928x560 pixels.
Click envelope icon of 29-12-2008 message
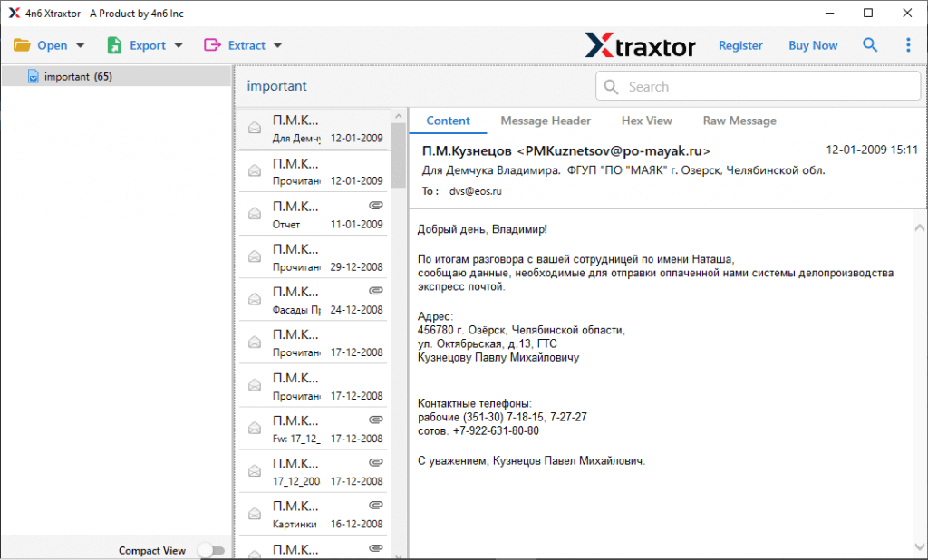pyautogui.click(x=255, y=257)
